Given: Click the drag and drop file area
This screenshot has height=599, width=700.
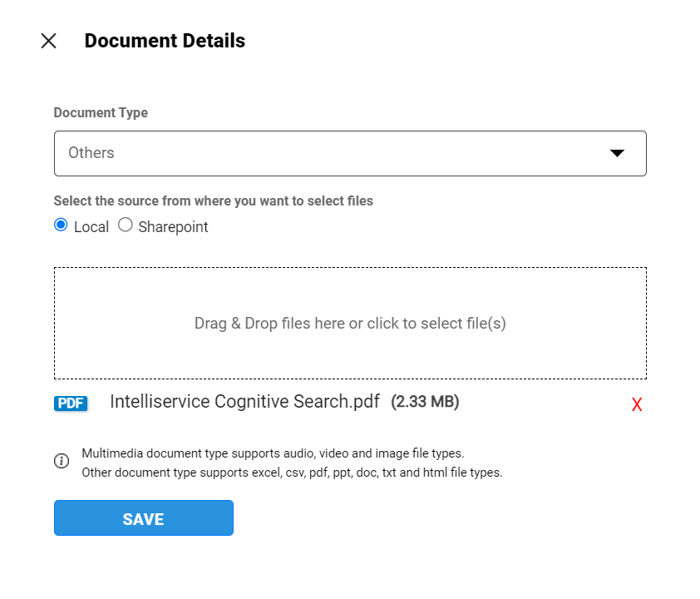Looking at the screenshot, I should point(350,323).
